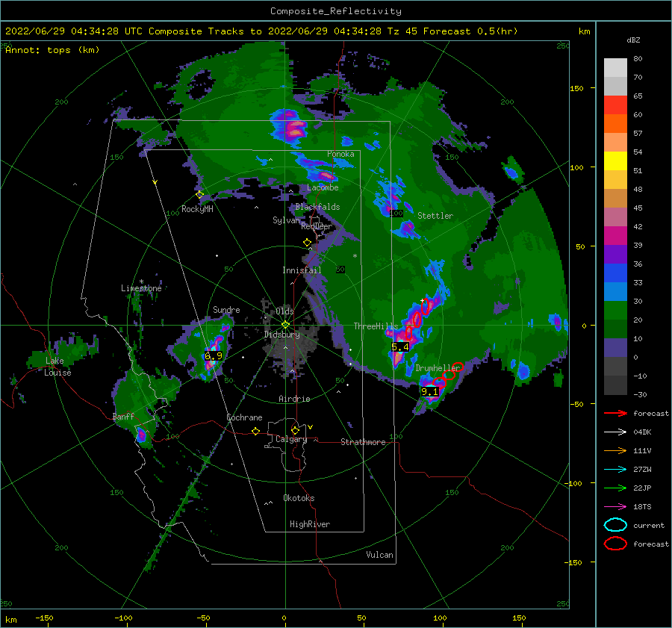The image size is (672, 628).
Task: Click the red 60-65 dBZ color swatch
Action: pos(615,105)
